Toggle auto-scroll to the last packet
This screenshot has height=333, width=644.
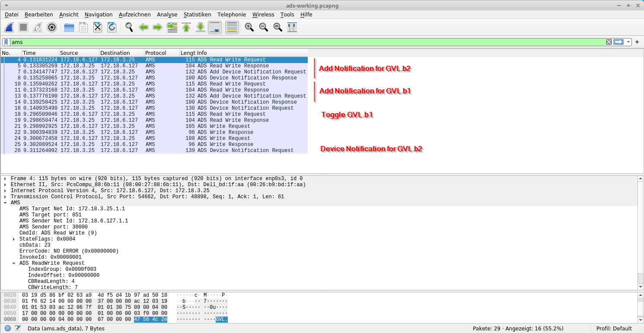coord(215,28)
